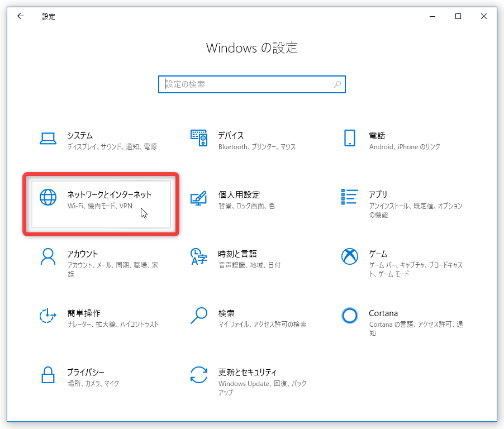Select the デバイス heading
This screenshot has height=429, width=504.
pos(231,136)
